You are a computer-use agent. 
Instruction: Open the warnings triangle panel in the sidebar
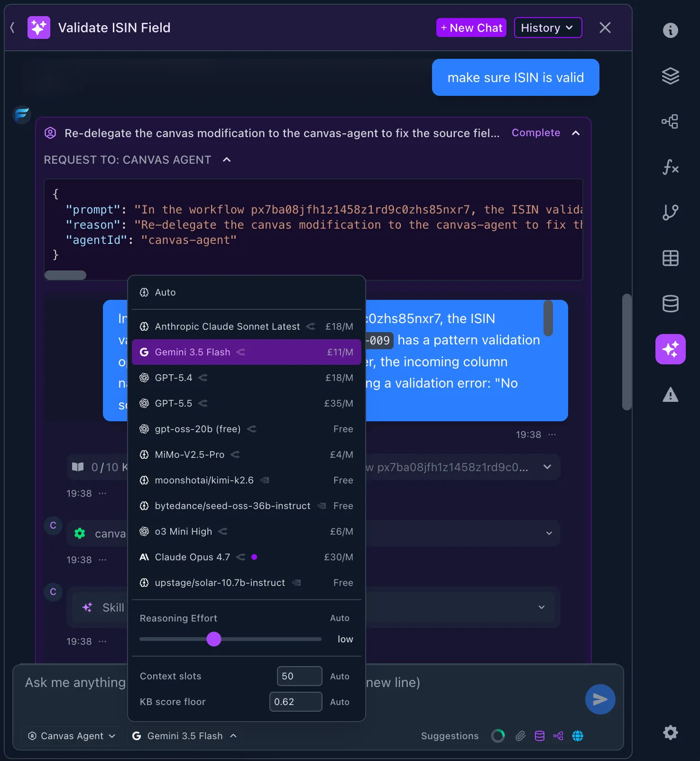(x=670, y=395)
